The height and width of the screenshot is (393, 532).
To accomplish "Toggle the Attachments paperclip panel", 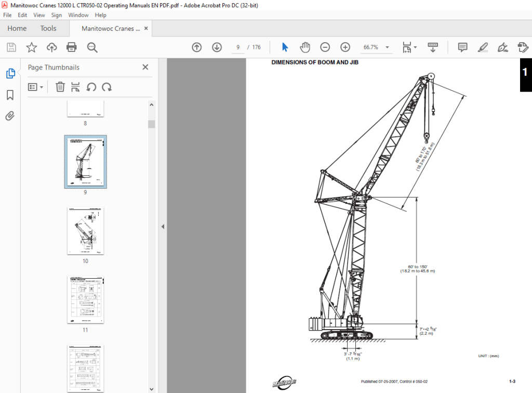I will [10, 116].
